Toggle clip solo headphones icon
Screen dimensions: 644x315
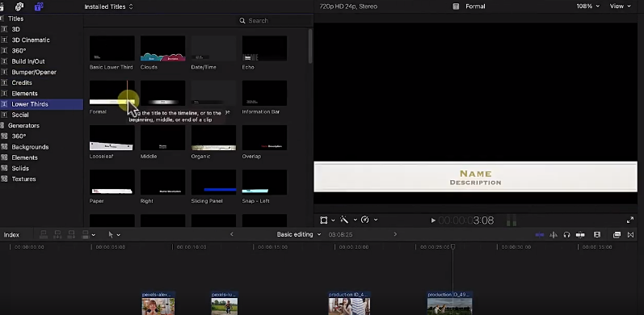(566, 234)
